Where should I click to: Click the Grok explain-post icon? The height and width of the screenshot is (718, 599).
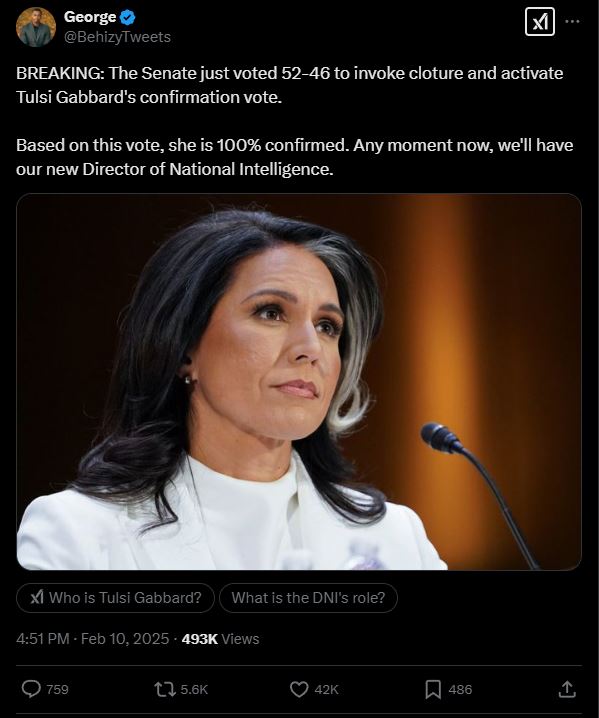pyautogui.click(x=540, y=22)
